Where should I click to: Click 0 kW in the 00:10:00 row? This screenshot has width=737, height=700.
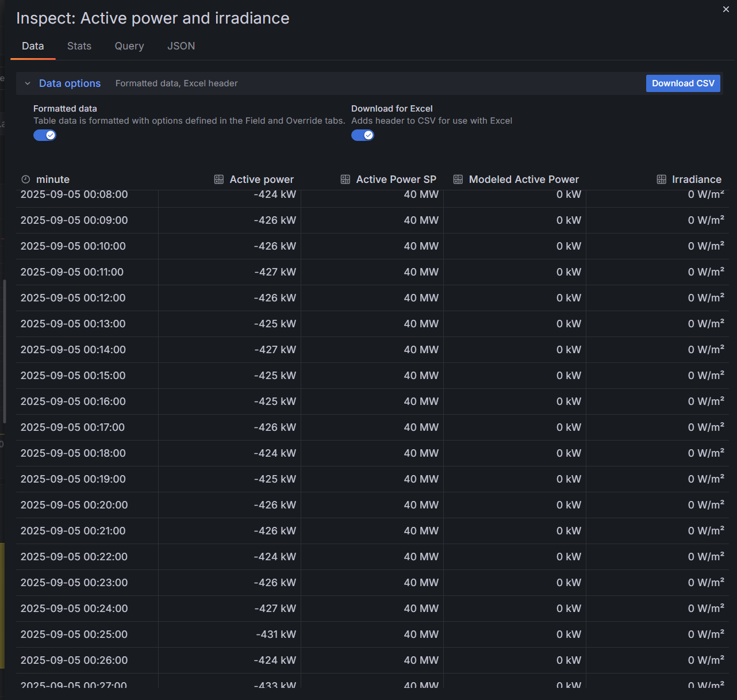[x=569, y=246]
